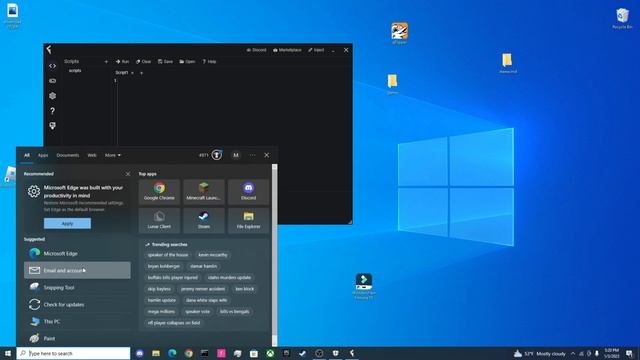Select Email and accounts suggestion
Image resolution: width=640 pixels, height=360 pixels.
pos(77,270)
